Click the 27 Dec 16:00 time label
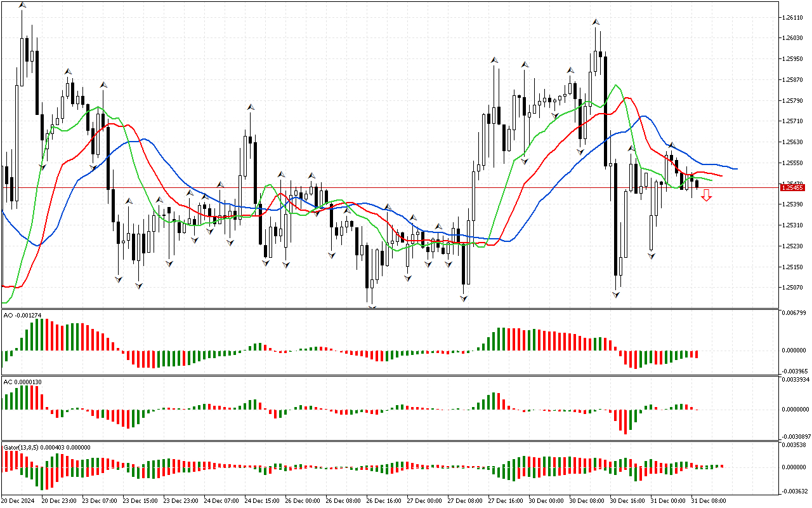 point(506,501)
